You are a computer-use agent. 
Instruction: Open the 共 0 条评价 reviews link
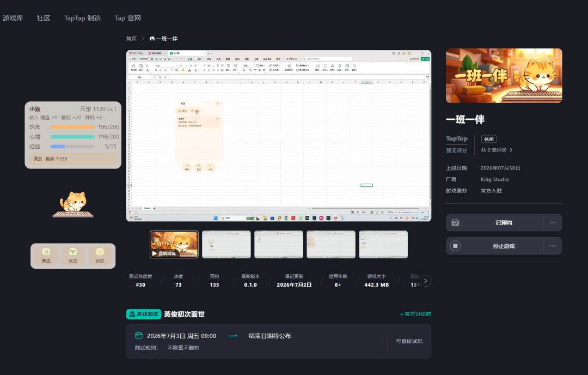point(497,150)
